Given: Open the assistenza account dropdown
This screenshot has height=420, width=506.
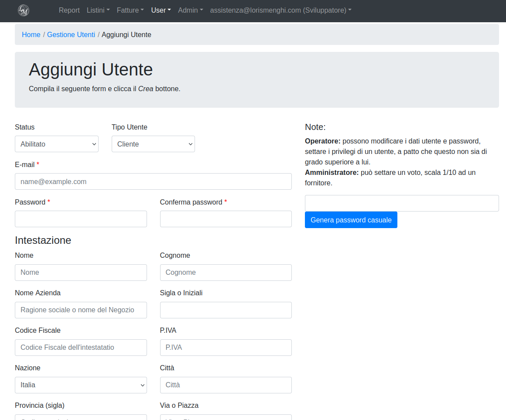Looking at the screenshot, I should 280,10.
